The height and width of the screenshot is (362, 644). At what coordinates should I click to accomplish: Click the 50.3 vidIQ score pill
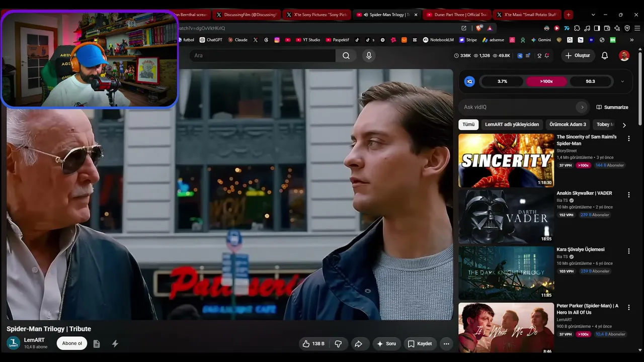(x=590, y=81)
